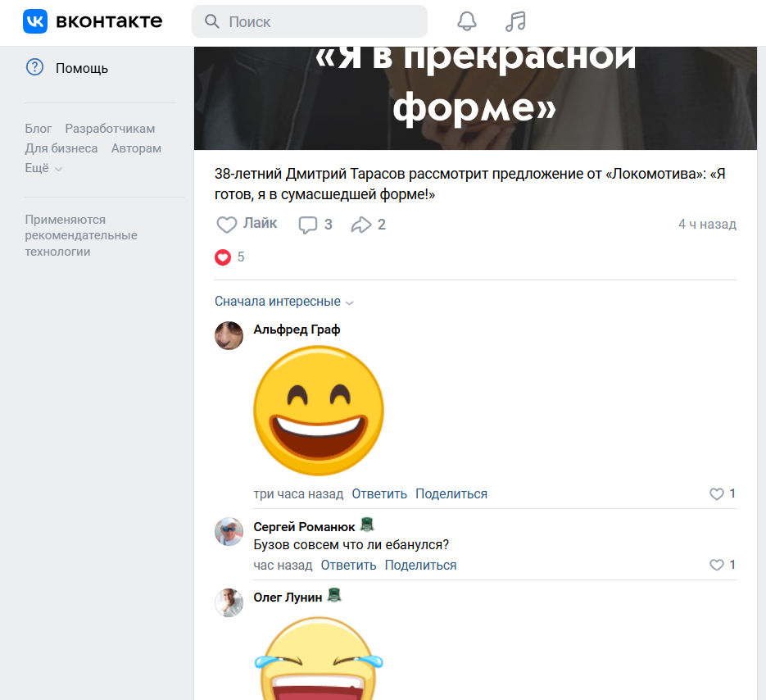Click the post text about Дмитрий Тарасов

[x=470, y=184]
